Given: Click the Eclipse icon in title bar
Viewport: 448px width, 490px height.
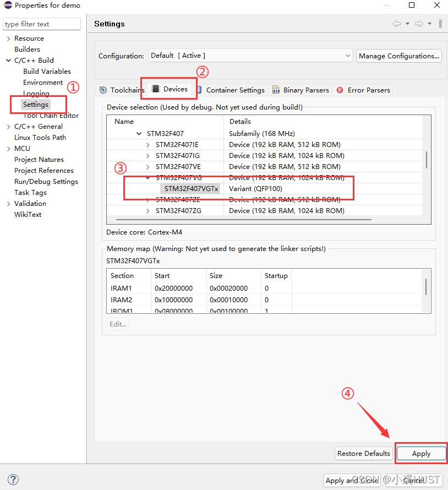Looking at the screenshot, I should 8,5.
